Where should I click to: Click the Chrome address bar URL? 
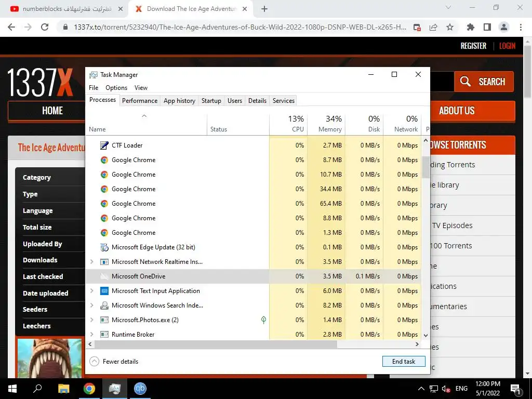[x=240, y=27]
